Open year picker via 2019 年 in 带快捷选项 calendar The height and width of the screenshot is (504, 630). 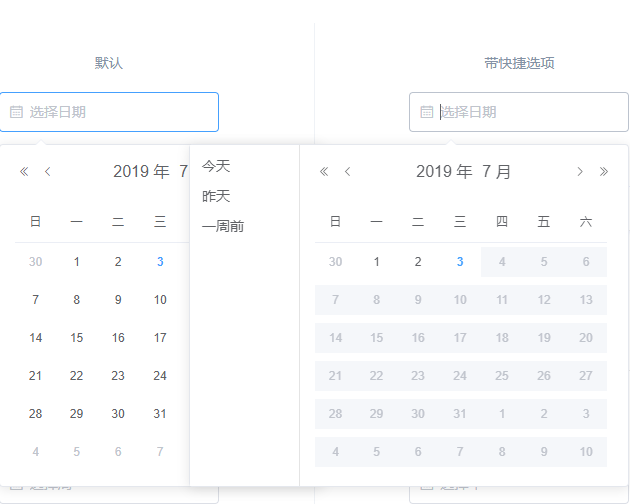(444, 172)
